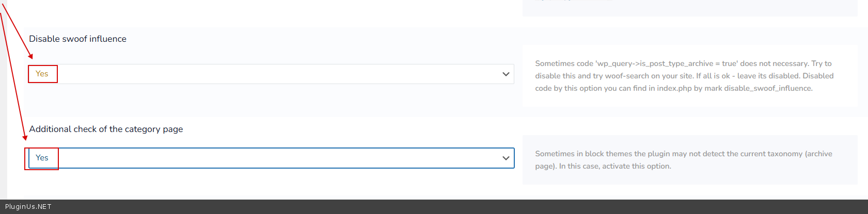Click "Additional check of the category page" label
Image resolution: width=868 pixels, height=214 pixels.
[x=106, y=129]
